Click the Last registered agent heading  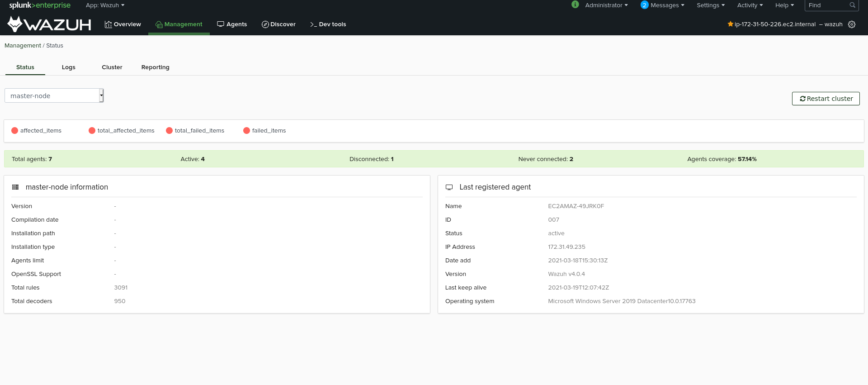pyautogui.click(x=495, y=187)
